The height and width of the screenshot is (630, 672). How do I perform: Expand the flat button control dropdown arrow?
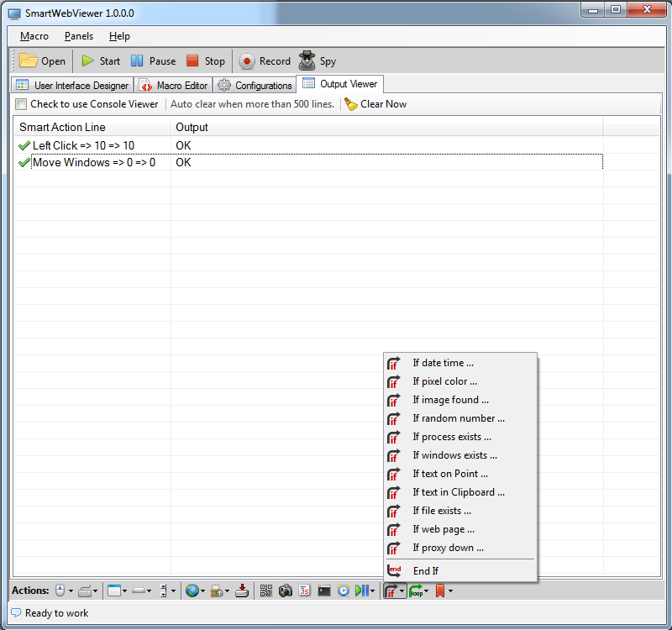point(150,591)
